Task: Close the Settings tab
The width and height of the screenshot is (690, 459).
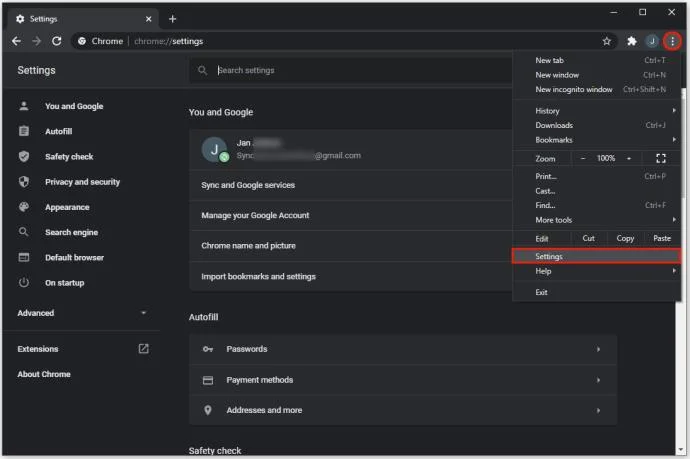Action: pyautogui.click(x=148, y=19)
